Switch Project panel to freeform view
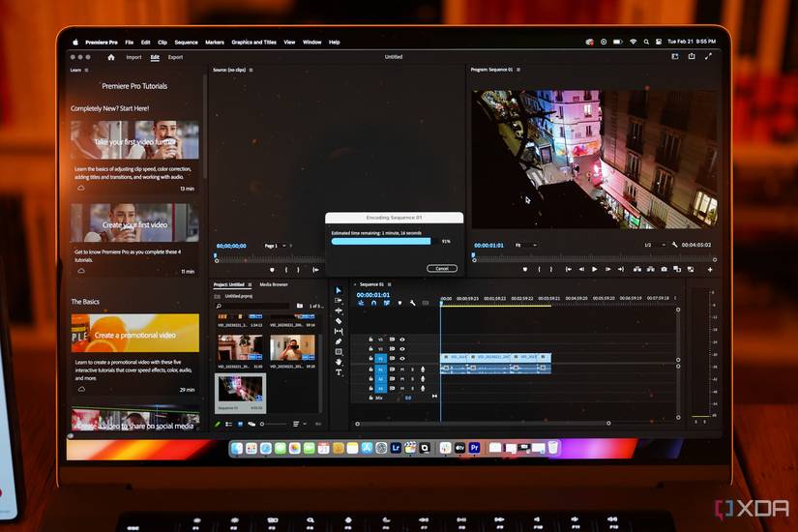The width and height of the screenshot is (798, 532). (x=251, y=424)
